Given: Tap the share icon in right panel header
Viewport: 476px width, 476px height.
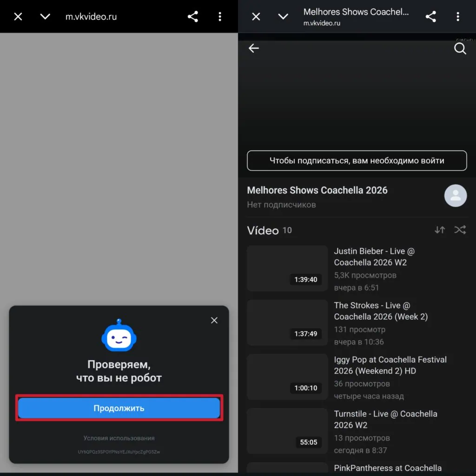Looking at the screenshot, I should pyautogui.click(x=431, y=16).
